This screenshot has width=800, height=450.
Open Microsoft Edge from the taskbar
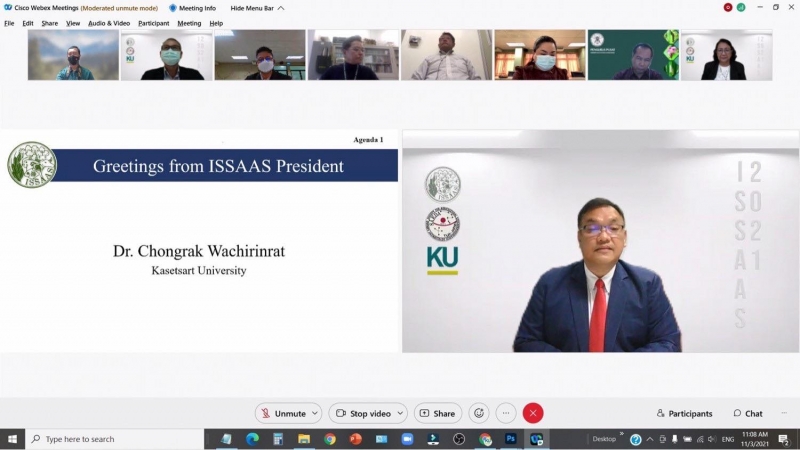[x=252, y=439]
